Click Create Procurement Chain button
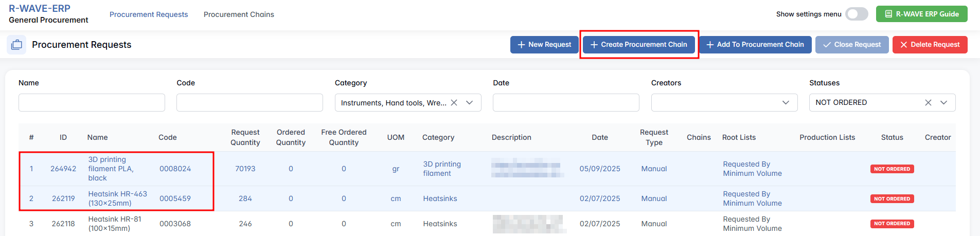 [x=638, y=45]
